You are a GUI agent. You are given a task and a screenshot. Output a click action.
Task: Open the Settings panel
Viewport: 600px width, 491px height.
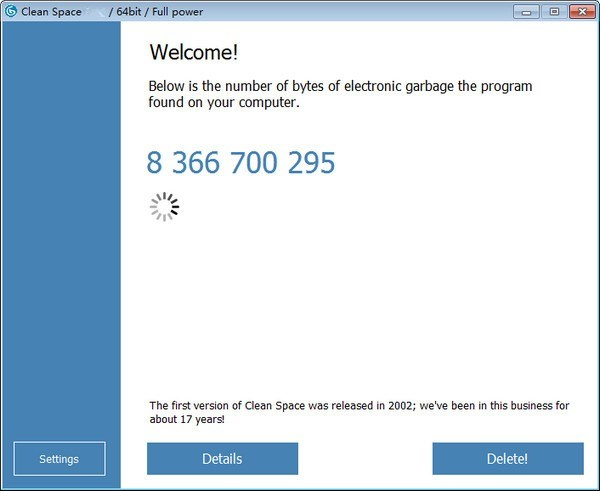(x=59, y=458)
